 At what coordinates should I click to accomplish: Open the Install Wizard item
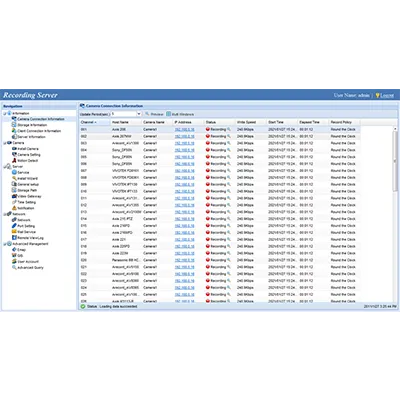click(27, 178)
